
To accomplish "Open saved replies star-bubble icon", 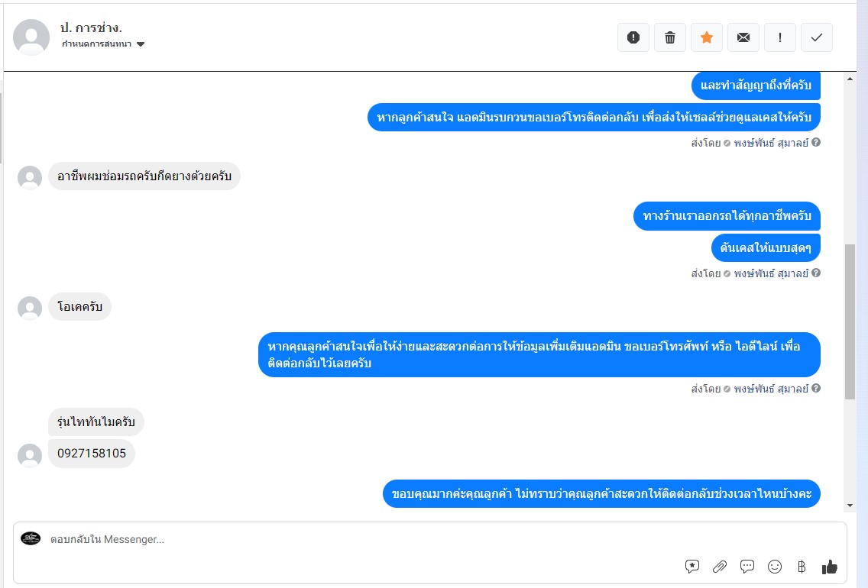I will pyautogui.click(x=692, y=567).
